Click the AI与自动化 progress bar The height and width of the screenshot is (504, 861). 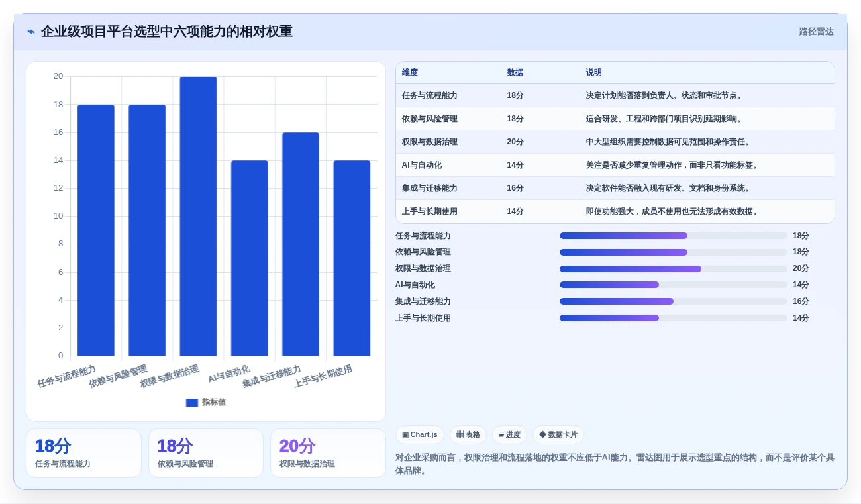pos(674,285)
